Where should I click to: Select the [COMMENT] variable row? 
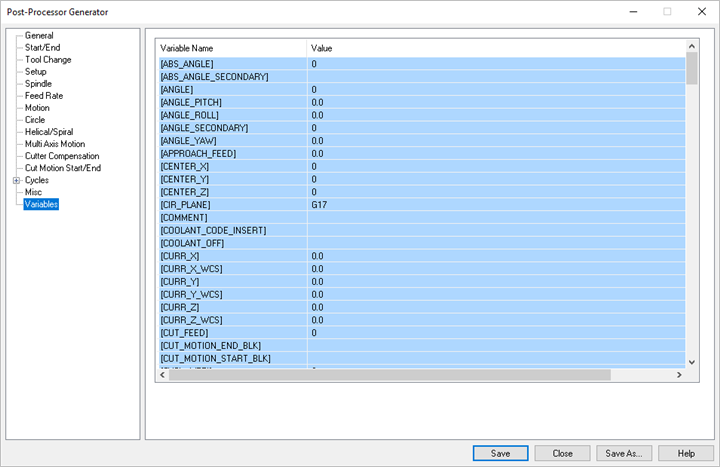point(422,218)
